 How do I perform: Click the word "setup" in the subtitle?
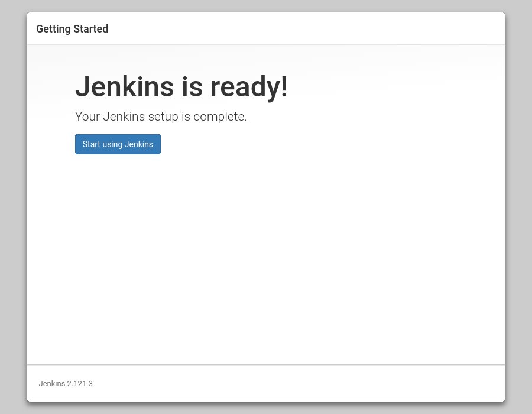click(x=163, y=117)
